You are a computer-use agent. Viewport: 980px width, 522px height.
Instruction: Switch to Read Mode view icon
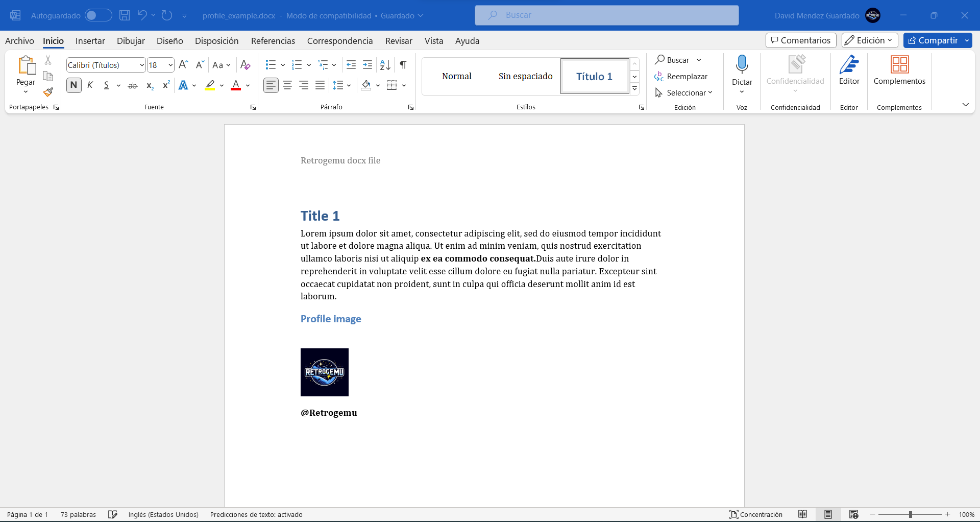pyautogui.click(x=803, y=514)
